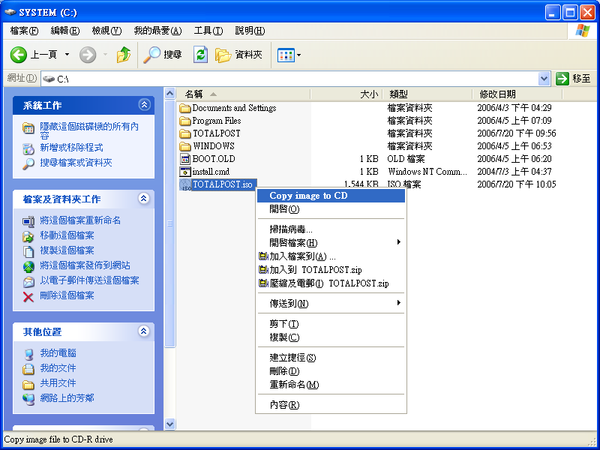The width and height of the screenshot is (600, 450).
Task: Click the copy this file (複製這個檔案) icon
Action: pyautogui.click(x=28, y=251)
